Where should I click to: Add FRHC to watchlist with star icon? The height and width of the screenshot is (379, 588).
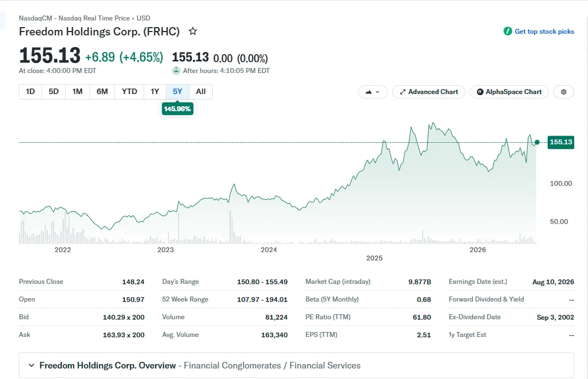193,31
